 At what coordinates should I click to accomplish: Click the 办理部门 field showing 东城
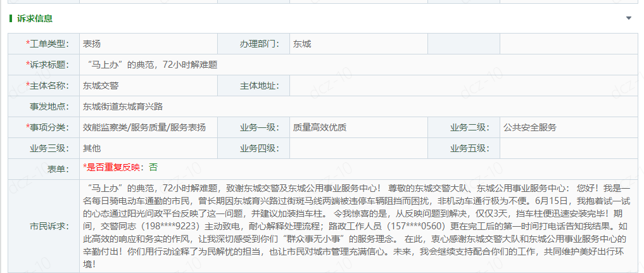(x=358, y=44)
